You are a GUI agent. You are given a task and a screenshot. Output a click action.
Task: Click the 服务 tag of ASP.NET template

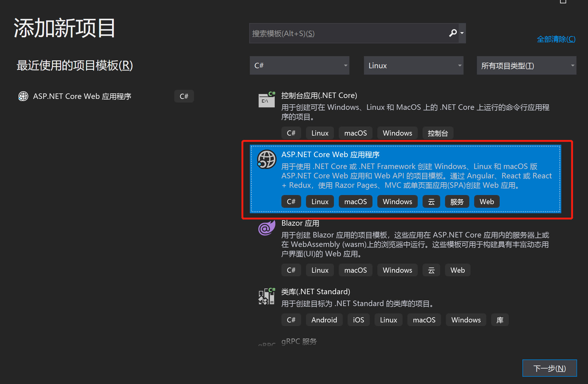pyautogui.click(x=457, y=202)
